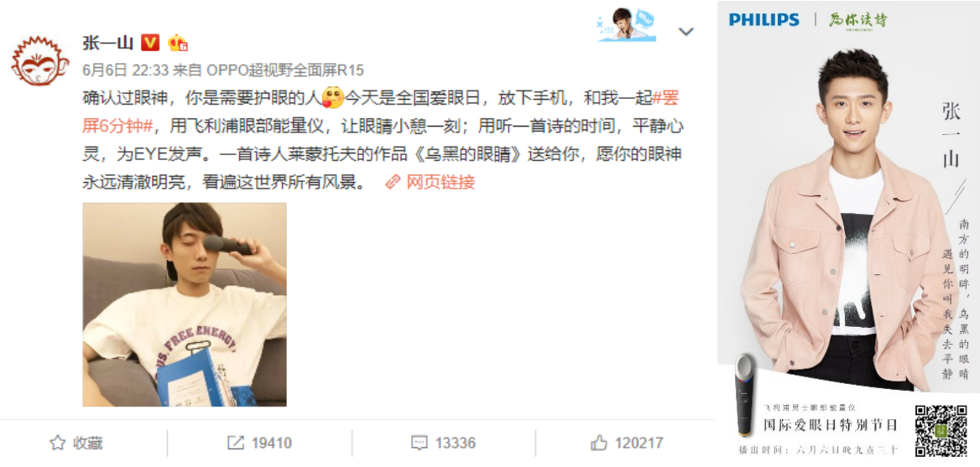Click the username 张一山
Image resolution: width=980 pixels, height=467 pixels.
tap(108, 43)
